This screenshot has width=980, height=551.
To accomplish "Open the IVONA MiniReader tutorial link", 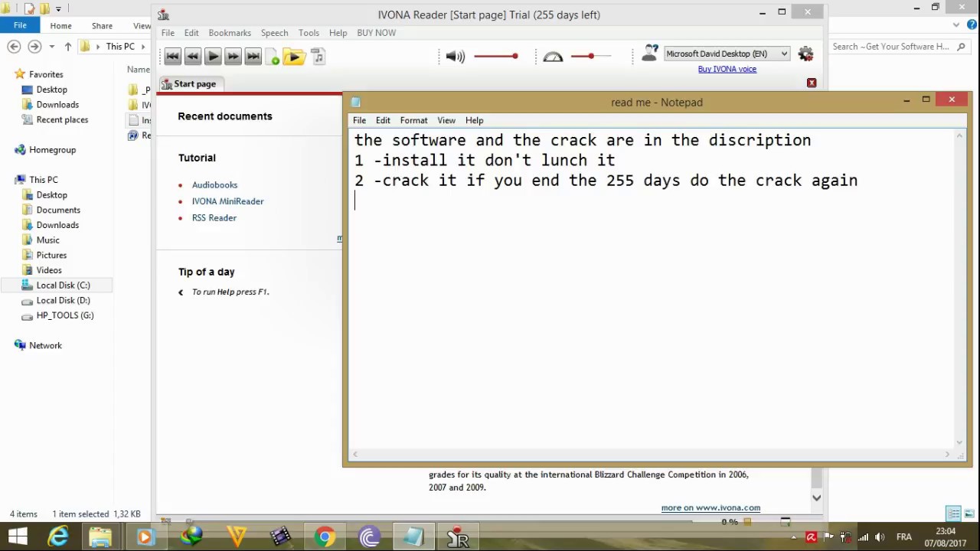I will click(227, 201).
